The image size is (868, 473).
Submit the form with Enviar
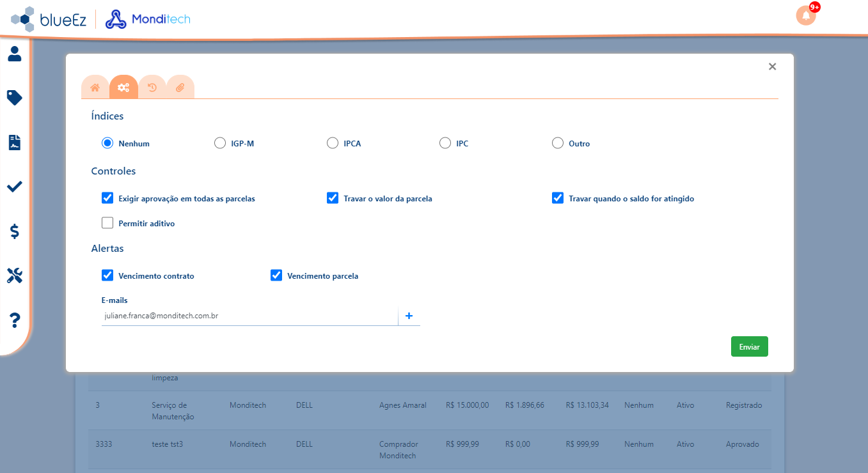(750, 346)
